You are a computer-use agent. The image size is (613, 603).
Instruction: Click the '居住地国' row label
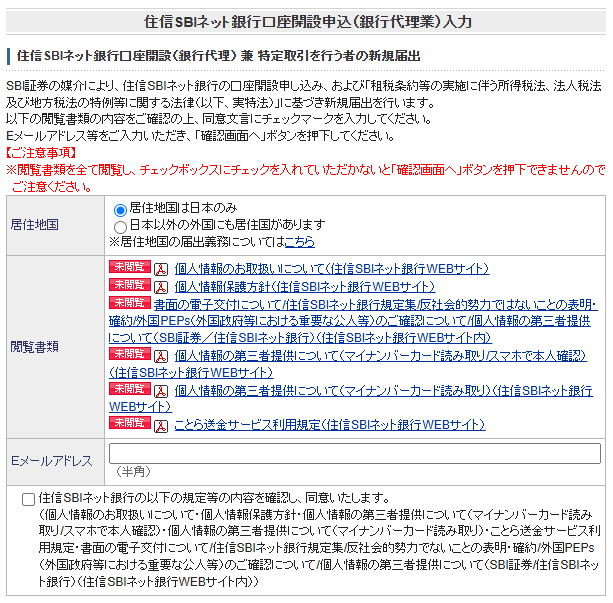tap(34, 225)
